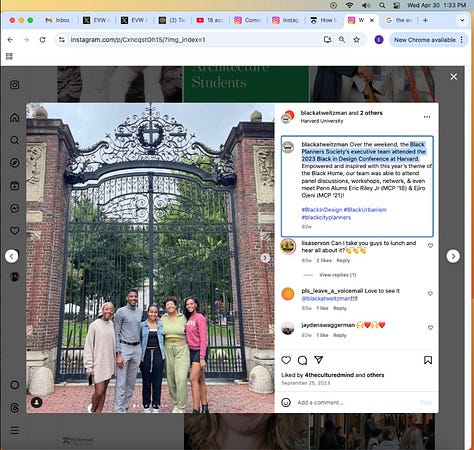Show tagged people icon on photo
This screenshot has width=474, height=450.
[37, 402]
